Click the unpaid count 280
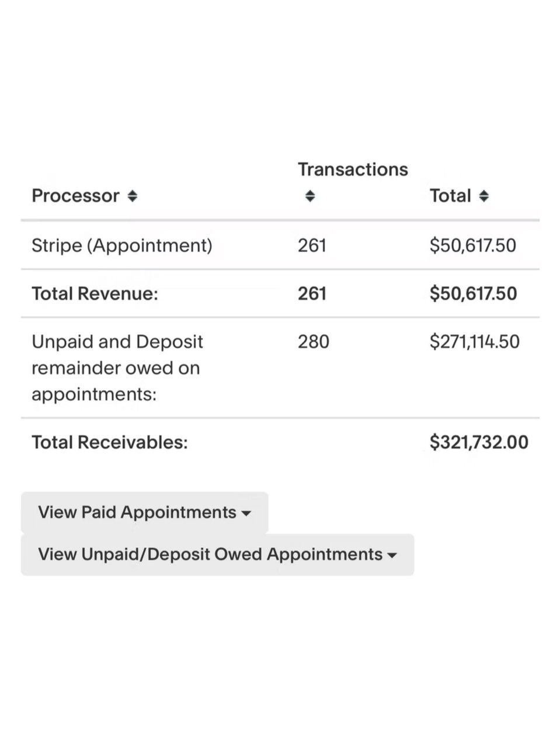Screen dimensions: 560x748 tap(314, 342)
